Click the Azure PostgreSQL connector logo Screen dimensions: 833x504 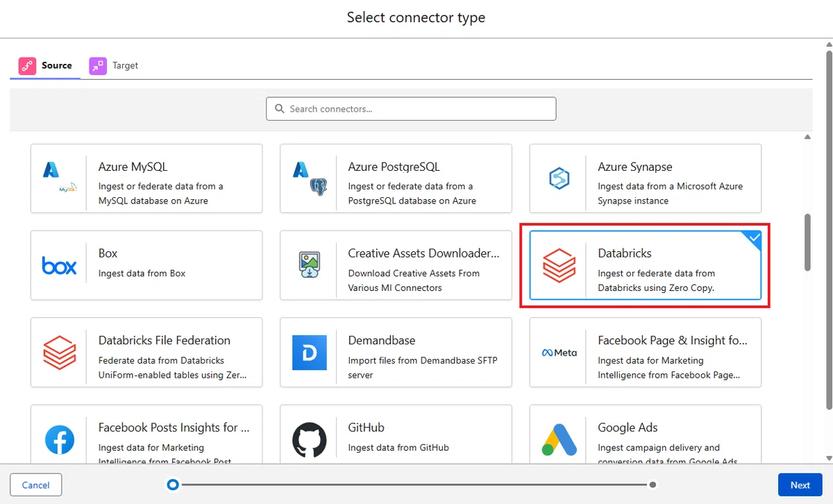pos(309,178)
